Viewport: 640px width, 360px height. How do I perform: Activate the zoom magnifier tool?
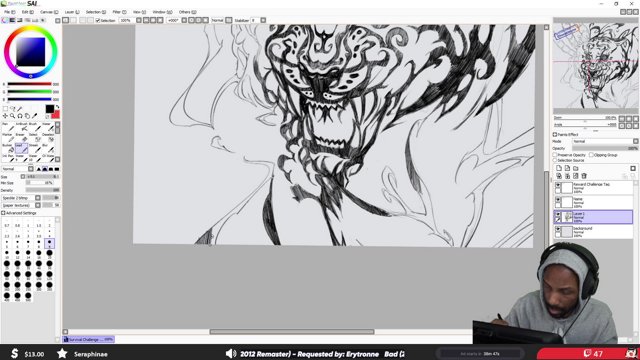click(12, 116)
